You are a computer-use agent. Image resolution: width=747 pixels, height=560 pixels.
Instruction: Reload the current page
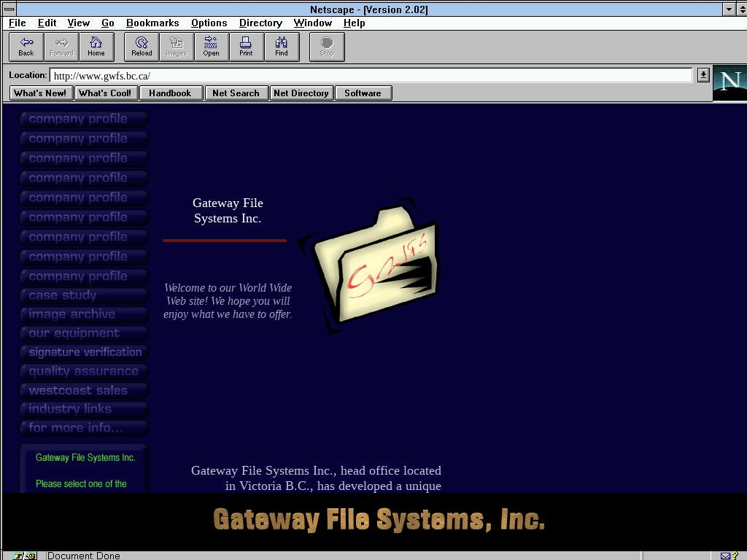point(142,47)
